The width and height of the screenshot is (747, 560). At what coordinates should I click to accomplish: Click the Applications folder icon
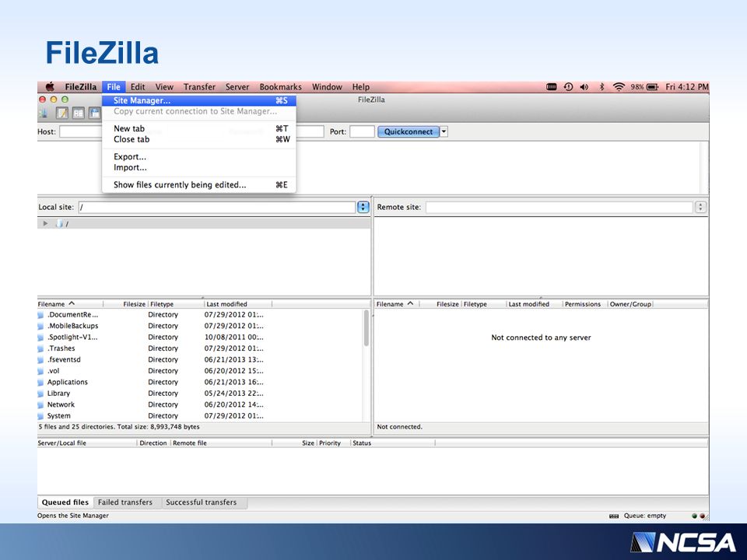(x=40, y=383)
